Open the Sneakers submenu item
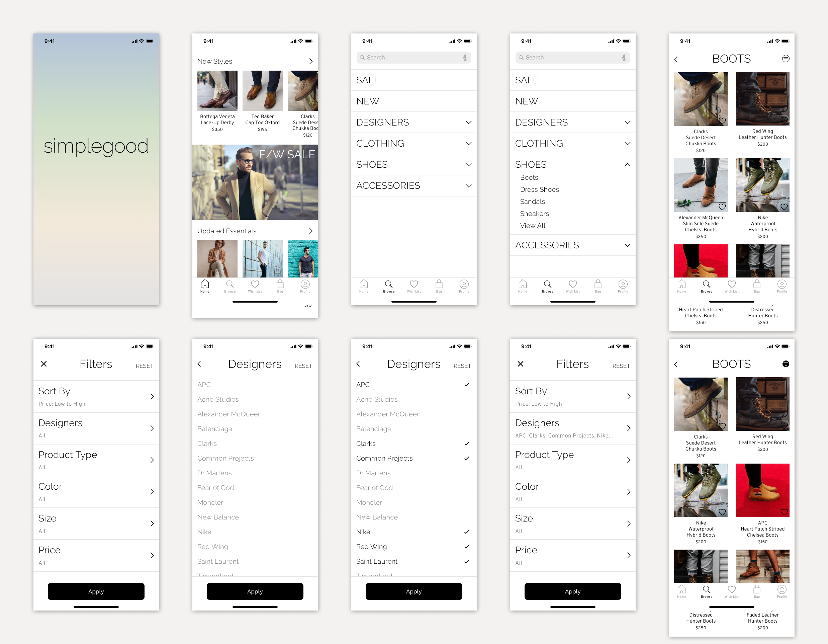 pyautogui.click(x=534, y=214)
